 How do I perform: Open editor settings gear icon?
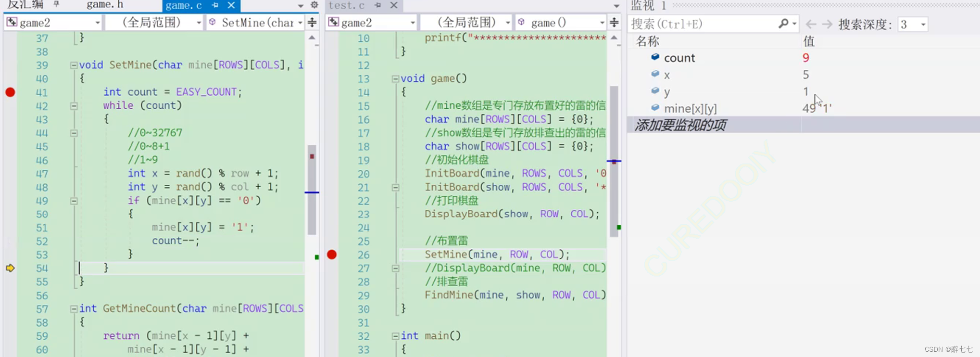(x=314, y=5)
